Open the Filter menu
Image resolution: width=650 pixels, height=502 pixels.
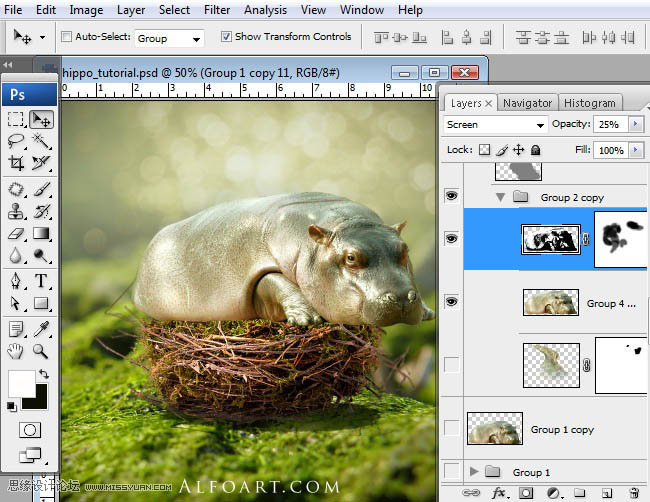click(x=217, y=10)
